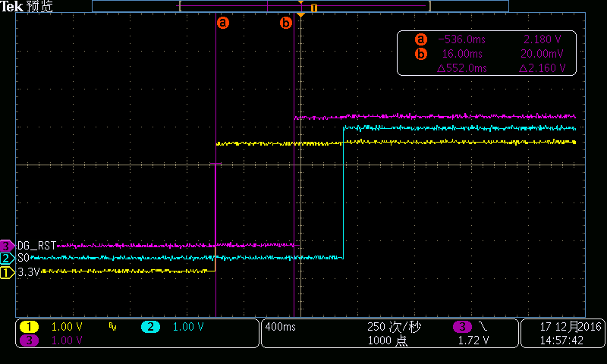607x364 pixels.
Task: Select channel 1 3.3V ground indicator
Action: pos(7,272)
